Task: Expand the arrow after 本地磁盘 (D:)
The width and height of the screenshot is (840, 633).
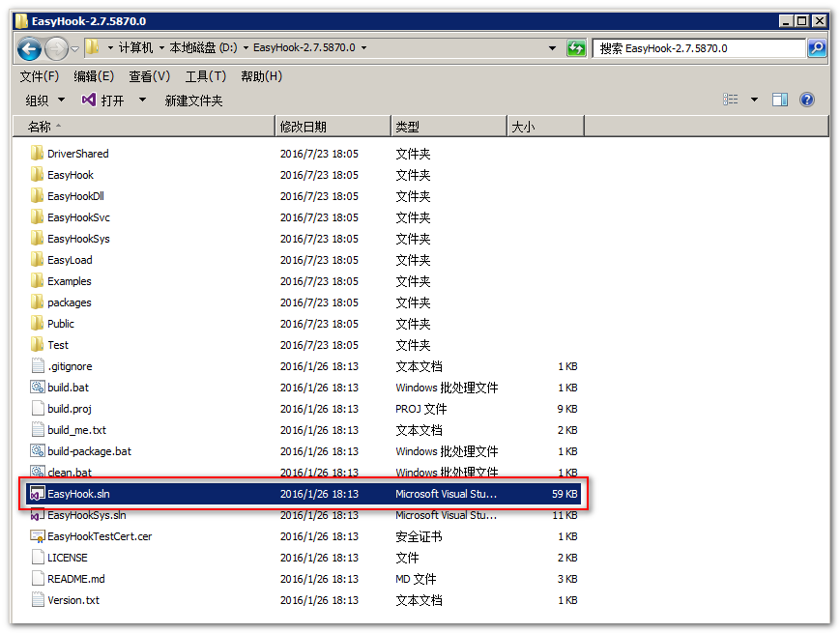Action: coord(246,47)
